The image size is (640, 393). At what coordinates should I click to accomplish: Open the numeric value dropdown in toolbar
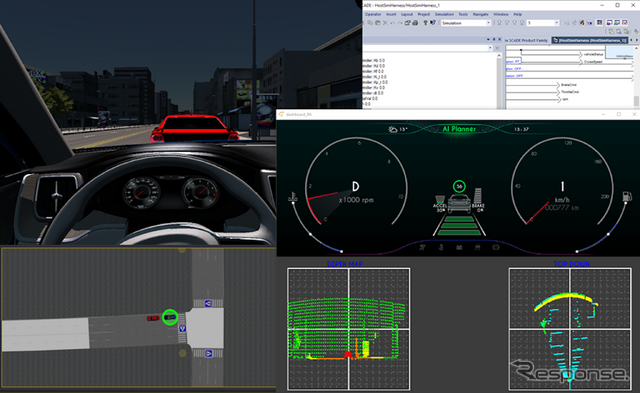click(542, 23)
